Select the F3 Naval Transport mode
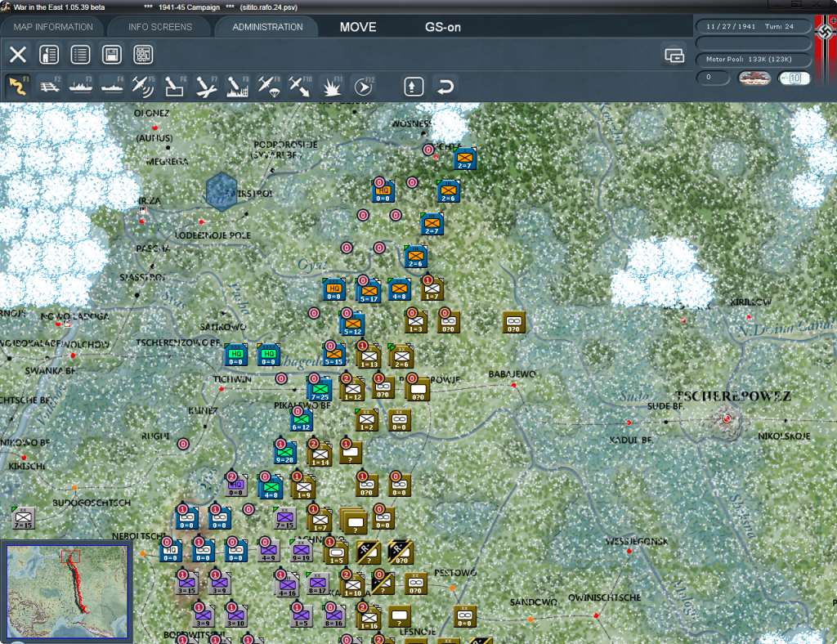This screenshot has height=644, width=837. pos(81,87)
